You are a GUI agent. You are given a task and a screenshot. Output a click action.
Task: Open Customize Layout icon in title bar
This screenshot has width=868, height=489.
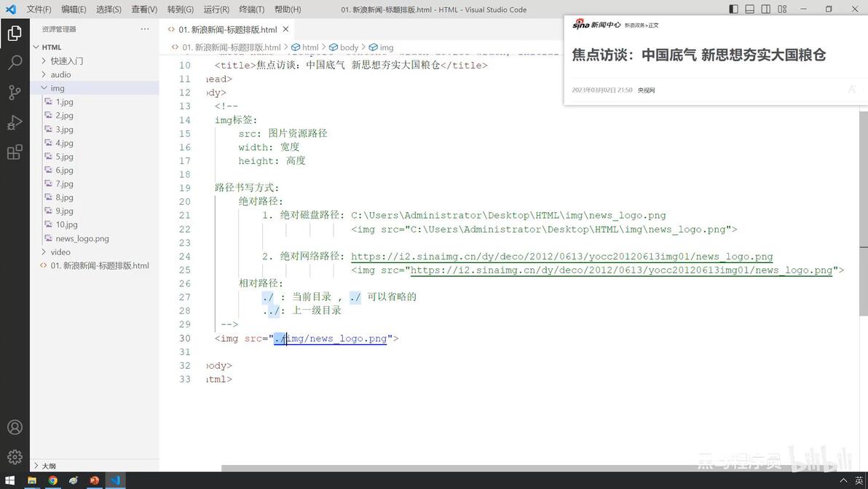point(781,9)
